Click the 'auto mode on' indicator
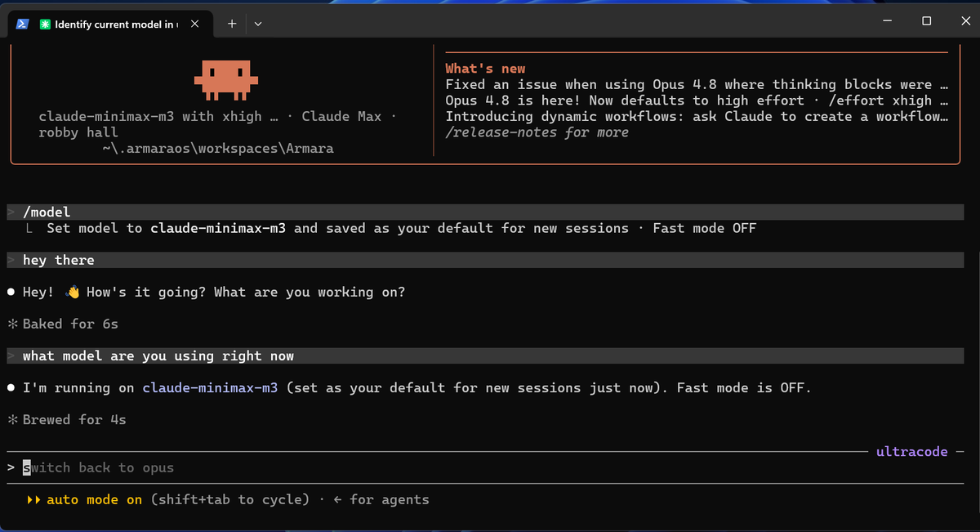The image size is (980, 532). [x=94, y=499]
